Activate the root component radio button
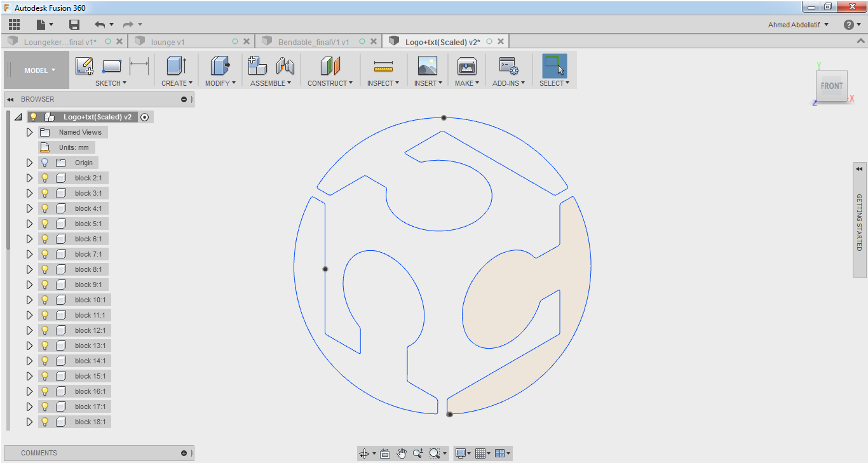 (145, 117)
